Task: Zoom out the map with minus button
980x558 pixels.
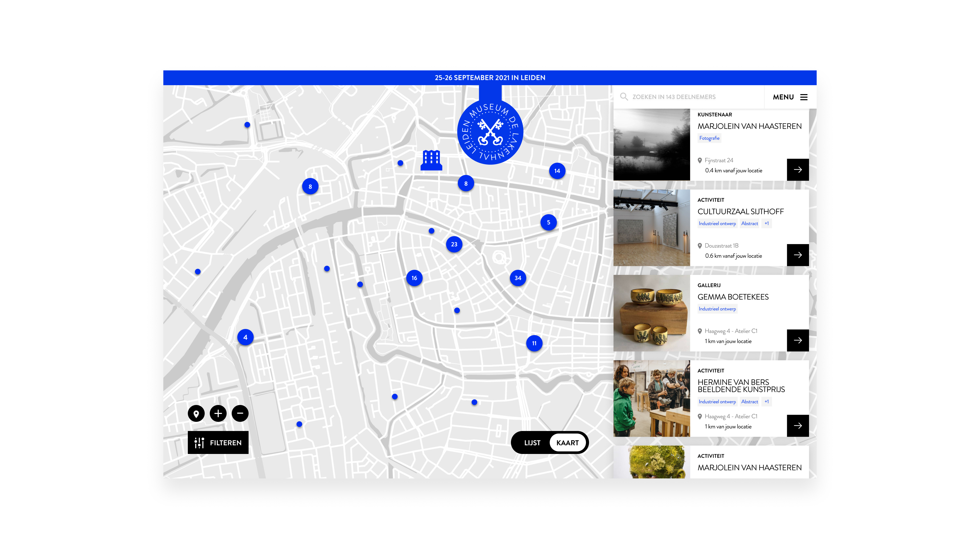Action: click(240, 413)
